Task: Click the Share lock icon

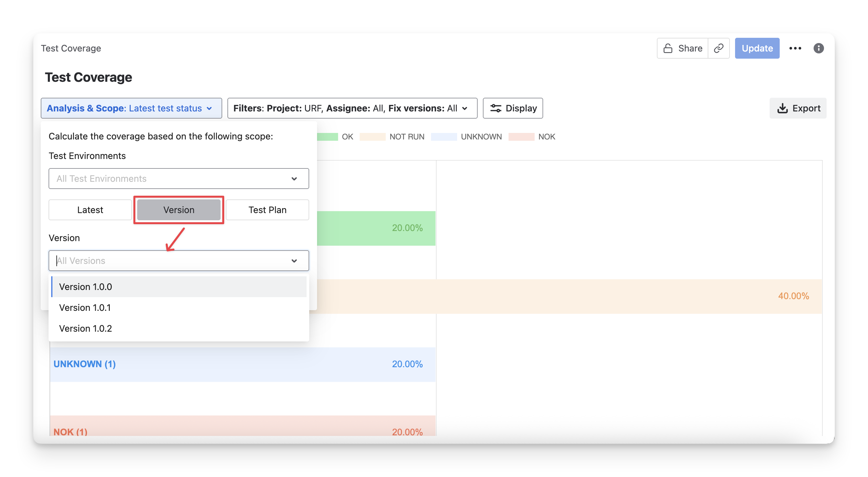Action: click(668, 48)
